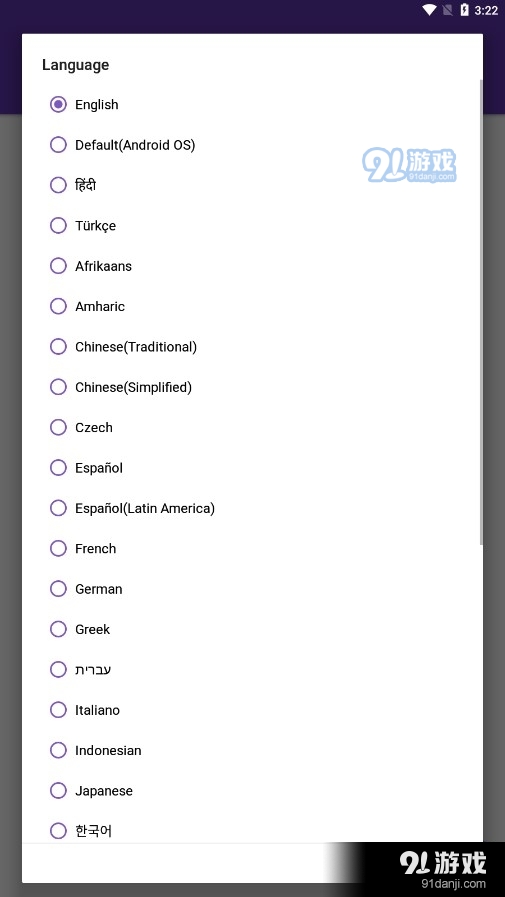Select Español radio button
Screen dimensions: 505x897
58,468
